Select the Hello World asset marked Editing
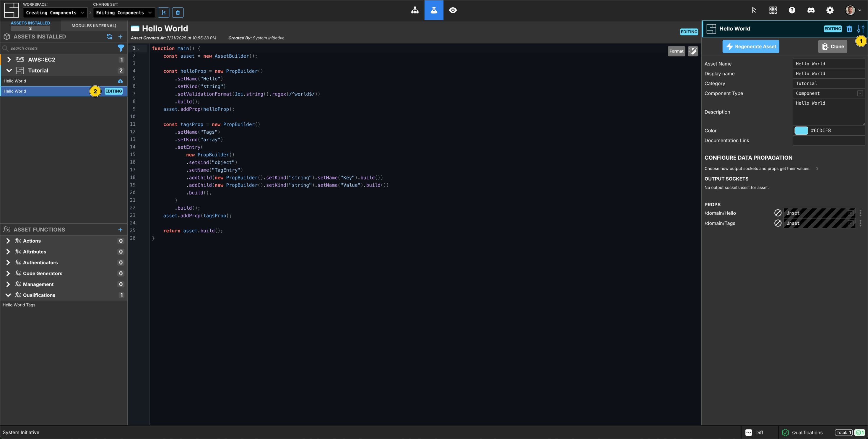The height and width of the screenshot is (439, 868). click(x=64, y=91)
